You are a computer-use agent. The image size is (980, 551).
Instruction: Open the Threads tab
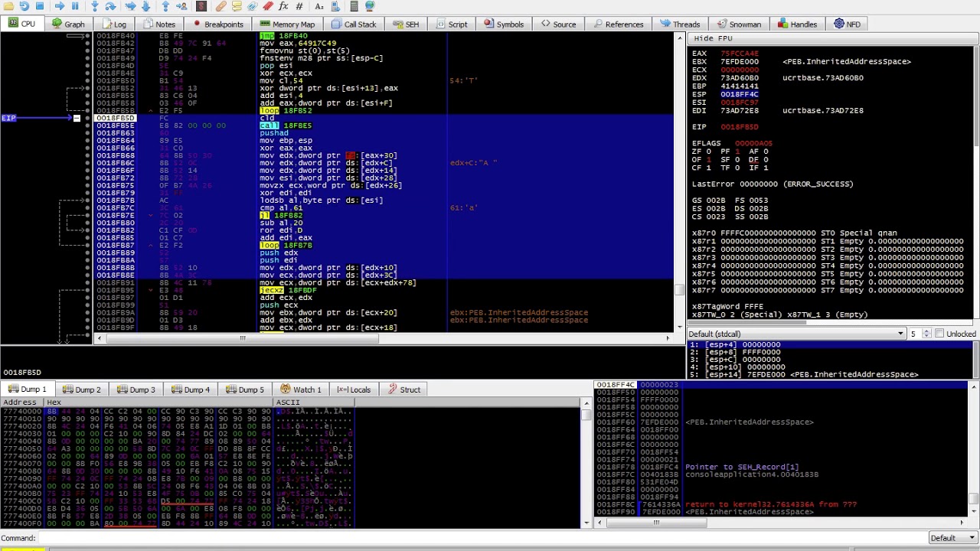click(680, 24)
